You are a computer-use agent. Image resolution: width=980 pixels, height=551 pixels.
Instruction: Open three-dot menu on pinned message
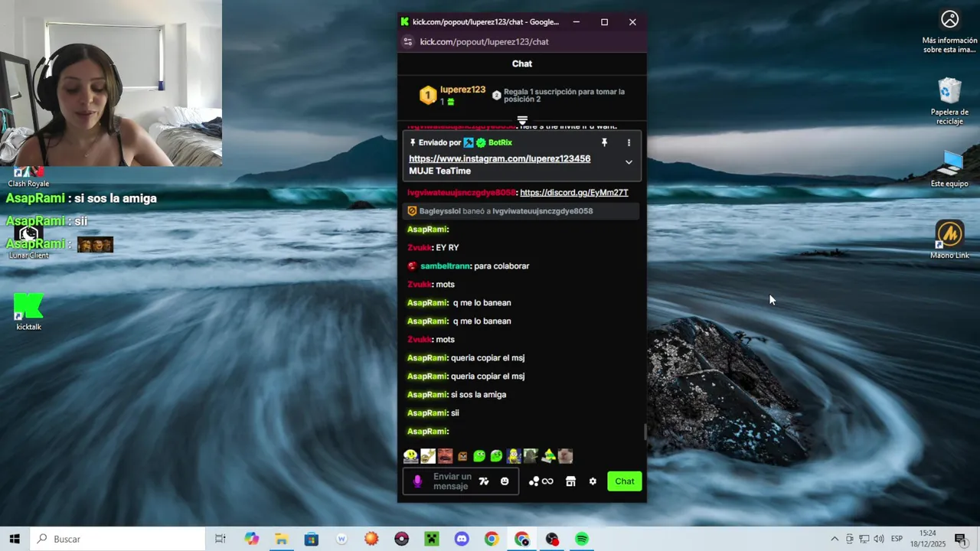629,142
